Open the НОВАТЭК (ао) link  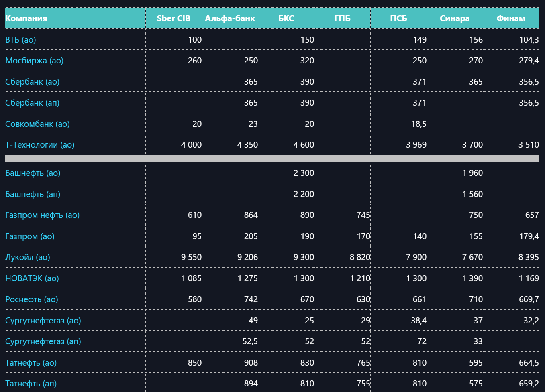pyautogui.click(x=32, y=278)
